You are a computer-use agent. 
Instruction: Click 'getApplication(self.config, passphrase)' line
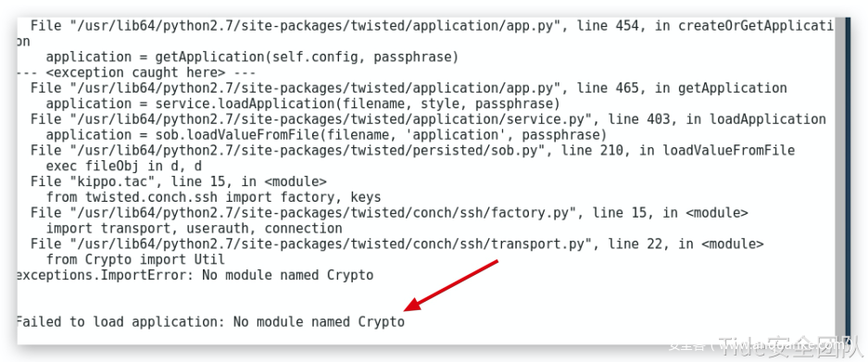point(252,57)
